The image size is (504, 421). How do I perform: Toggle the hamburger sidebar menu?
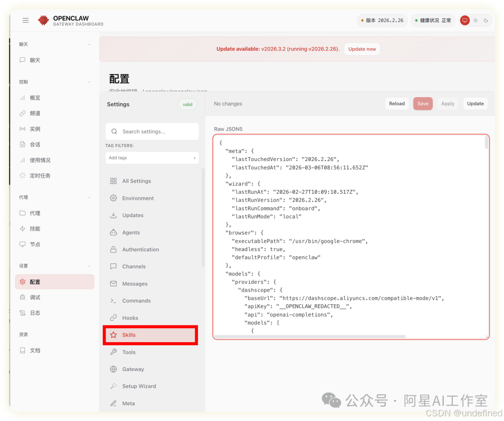click(x=25, y=20)
